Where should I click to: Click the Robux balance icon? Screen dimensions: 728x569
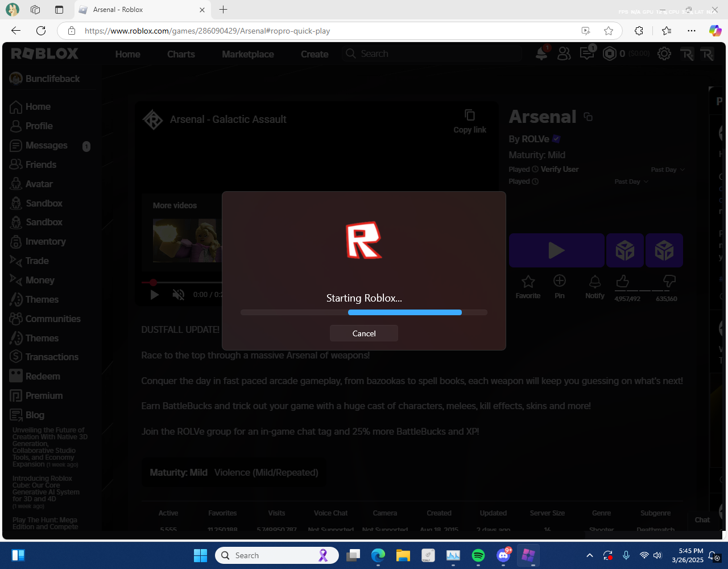pyautogui.click(x=610, y=53)
